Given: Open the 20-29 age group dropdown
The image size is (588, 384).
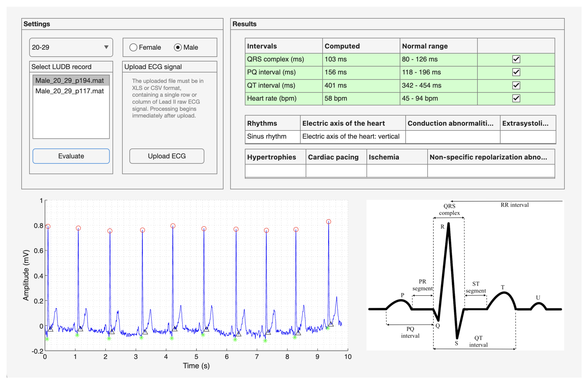Looking at the screenshot, I should click(71, 47).
